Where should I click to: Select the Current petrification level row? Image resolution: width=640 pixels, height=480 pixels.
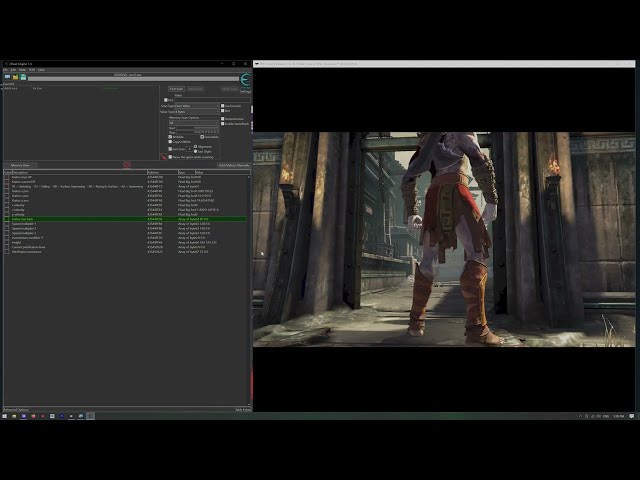click(x=125, y=247)
